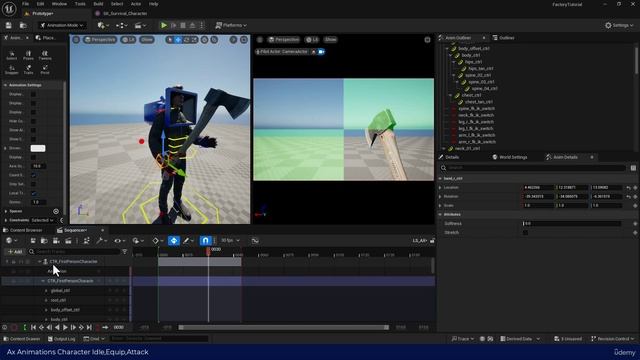This screenshot has width=640, height=360.
Task: Click the render movie clapper icon in Sequencer
Action: [x=68, y=241]
